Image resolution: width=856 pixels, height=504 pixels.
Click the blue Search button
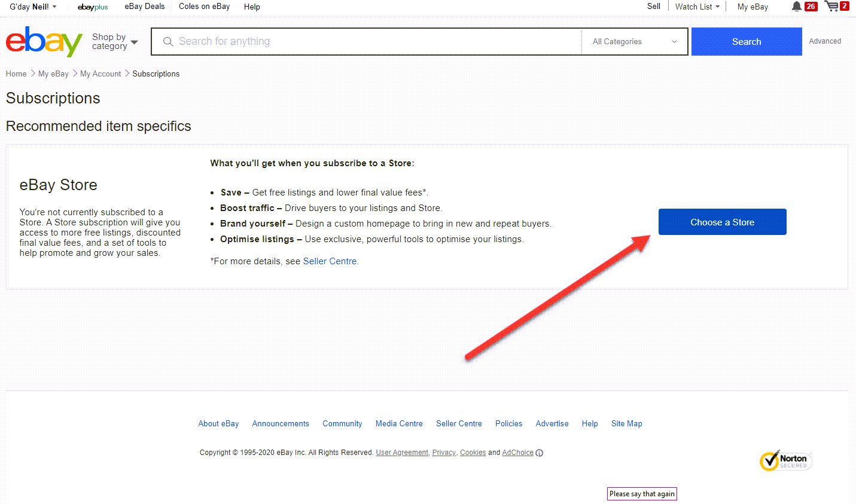coord(747,41)
